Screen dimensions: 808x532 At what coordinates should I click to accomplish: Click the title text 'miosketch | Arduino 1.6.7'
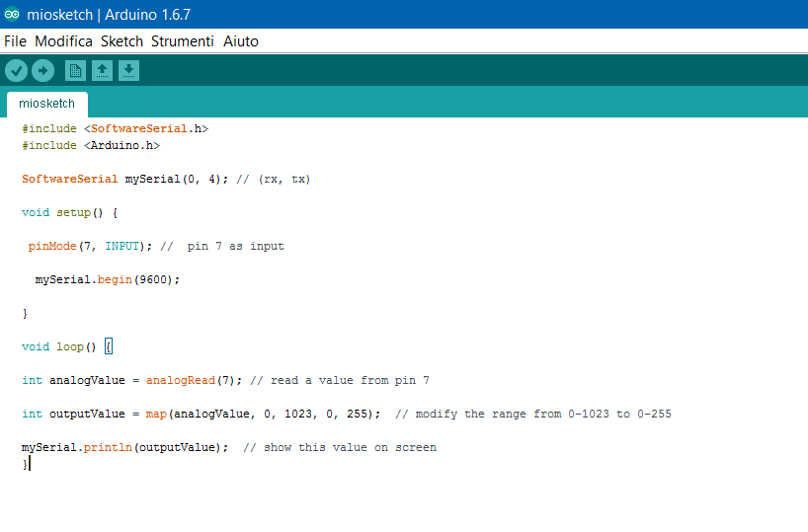pos(109,15)
